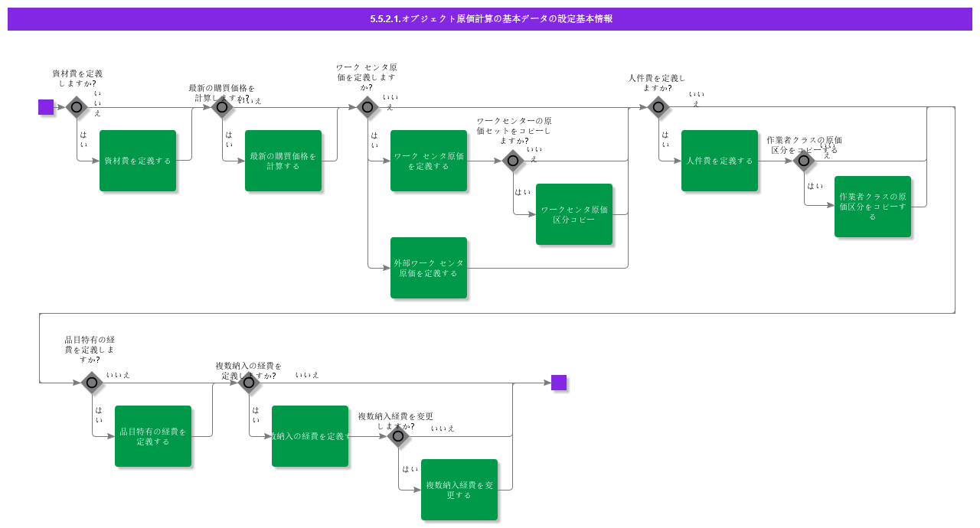Select the 資材費を定義しますか? gateway diamond
The image size is (980, 528).
click(77, 107)
